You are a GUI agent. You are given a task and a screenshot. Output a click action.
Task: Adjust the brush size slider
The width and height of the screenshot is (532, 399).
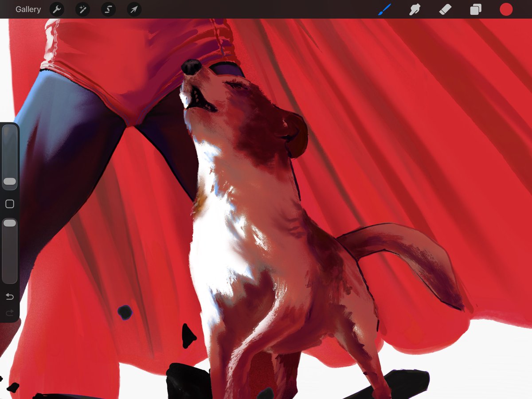tap(9, 157)
